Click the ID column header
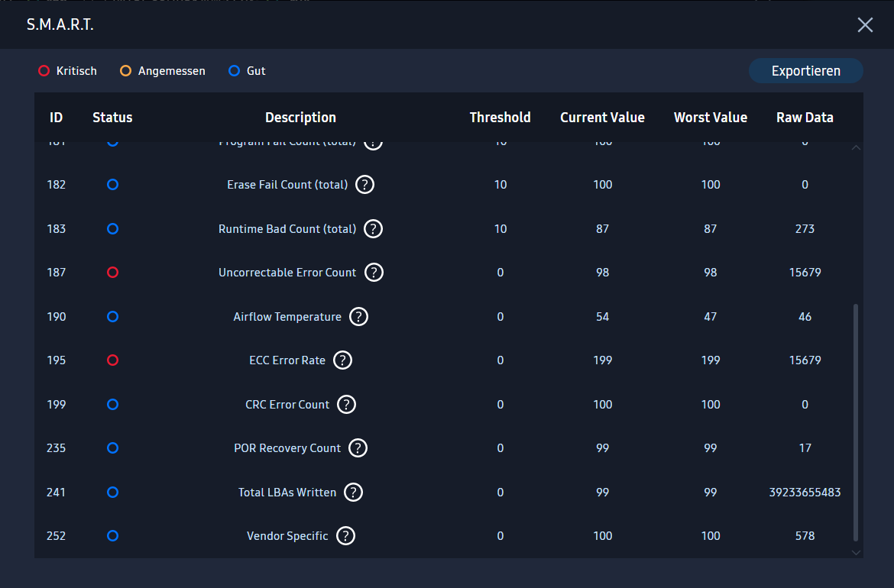 (x=56, y=118)
